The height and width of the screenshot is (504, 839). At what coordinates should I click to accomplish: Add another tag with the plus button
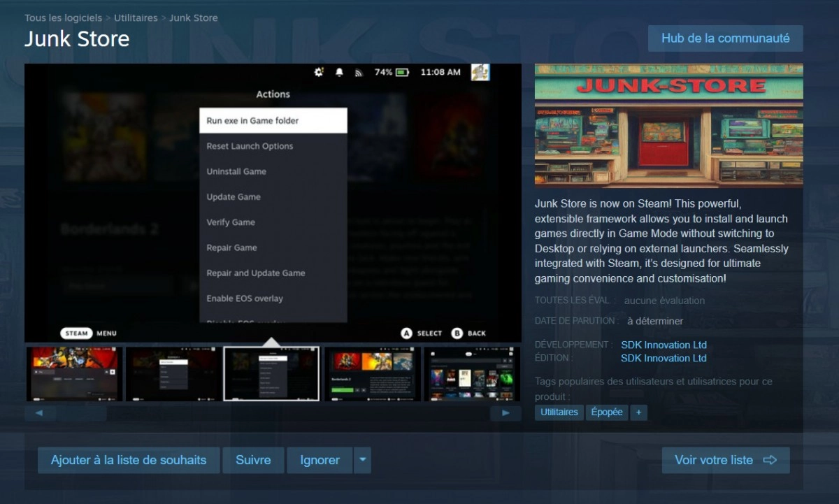(x=638, y=412)
